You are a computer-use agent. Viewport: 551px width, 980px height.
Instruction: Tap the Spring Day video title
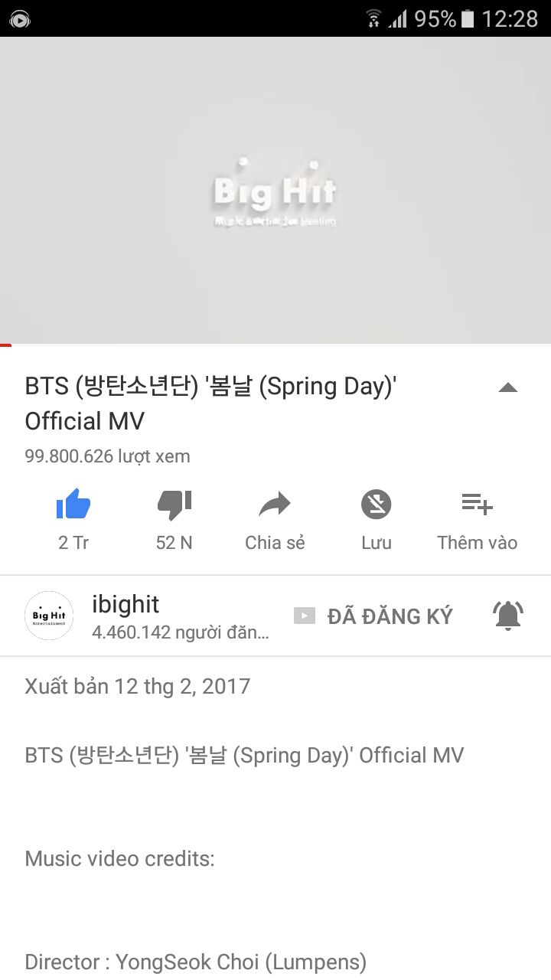[x=210, y=403]
